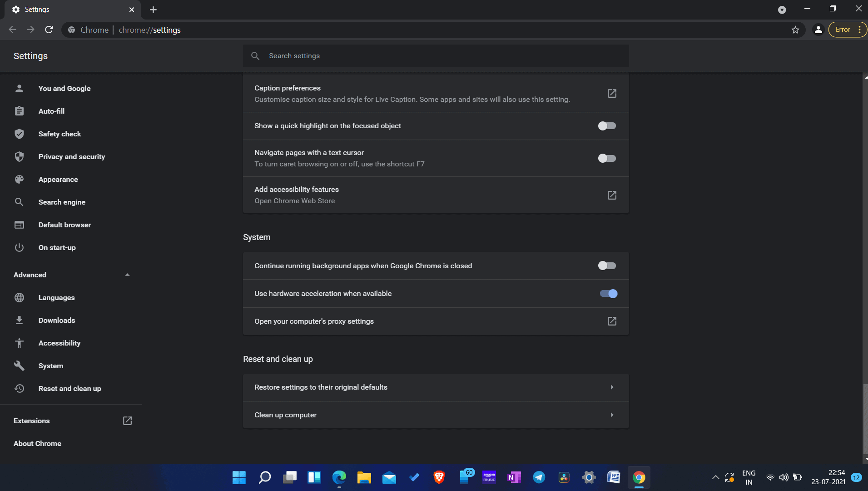Focus the Search settings input field
Viewport: 868px width, 491px height.
(x=436, y=56)
